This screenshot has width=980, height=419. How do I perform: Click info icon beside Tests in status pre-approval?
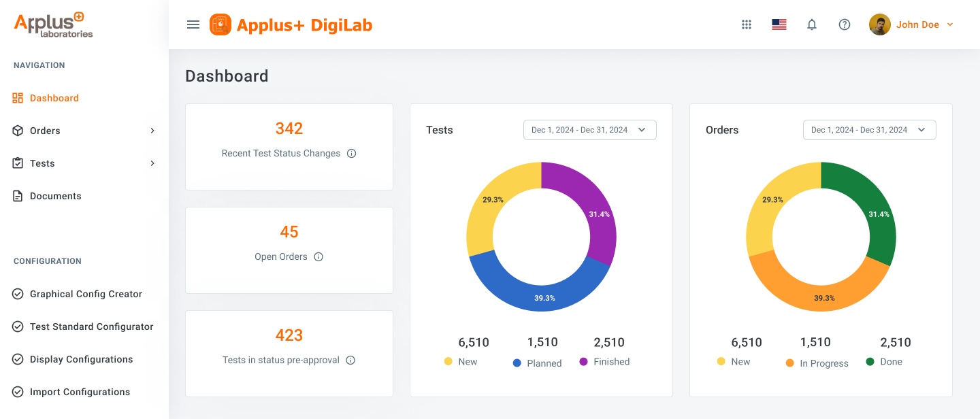(350, 361)
